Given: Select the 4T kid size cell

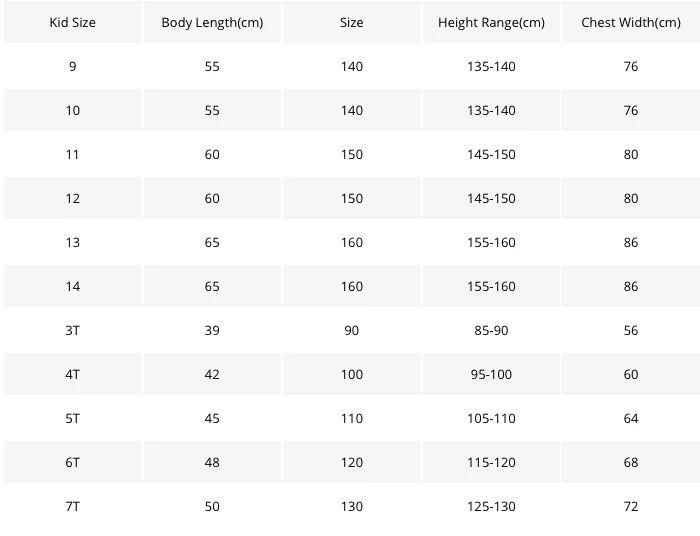Looking at the screenshot, I should click(72, 374).
